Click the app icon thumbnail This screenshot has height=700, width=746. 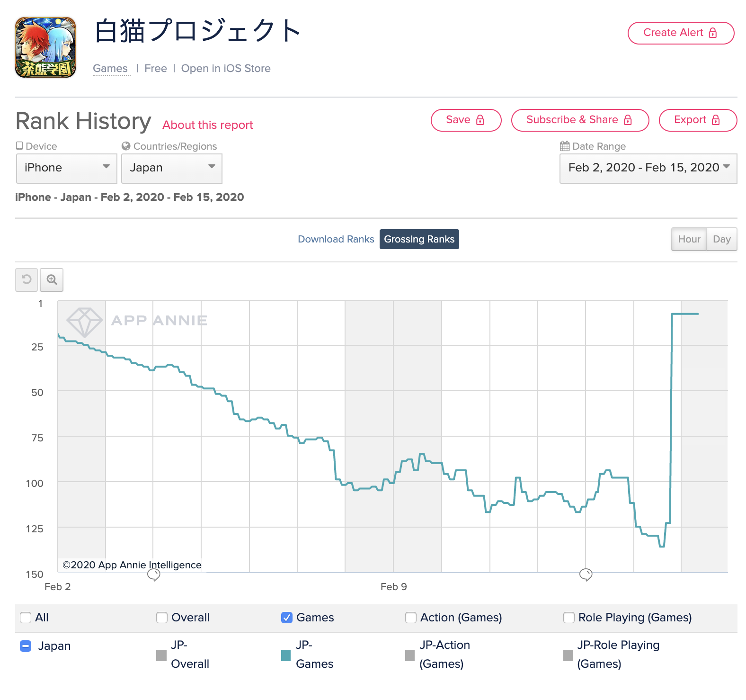coord(45,47)
